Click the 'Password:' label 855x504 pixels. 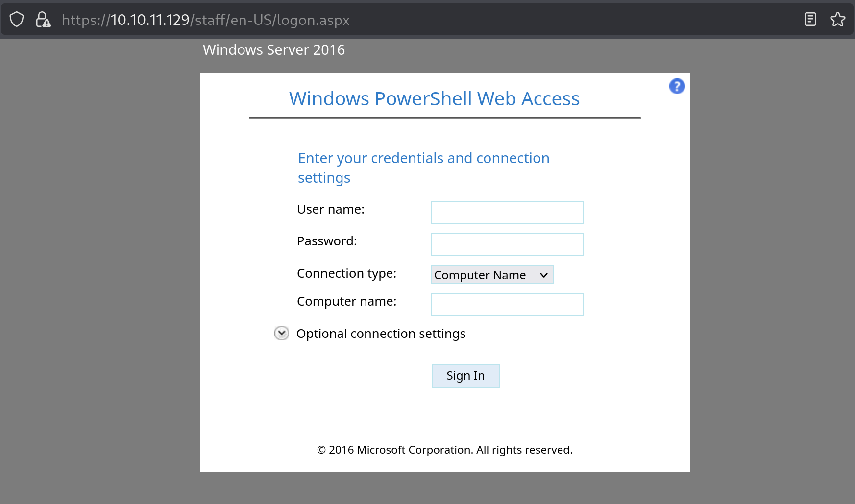point(327,241)
